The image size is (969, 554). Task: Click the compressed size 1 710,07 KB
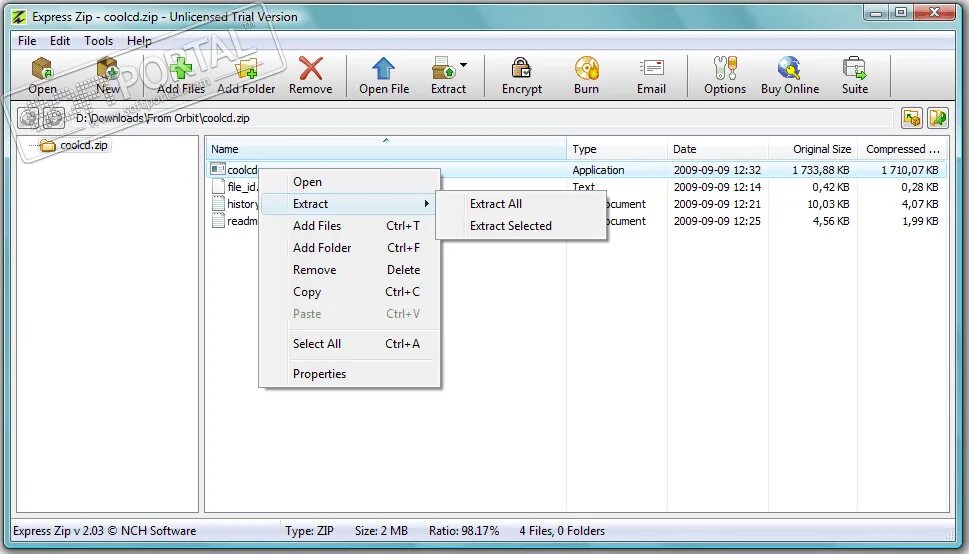click(910, 169)
